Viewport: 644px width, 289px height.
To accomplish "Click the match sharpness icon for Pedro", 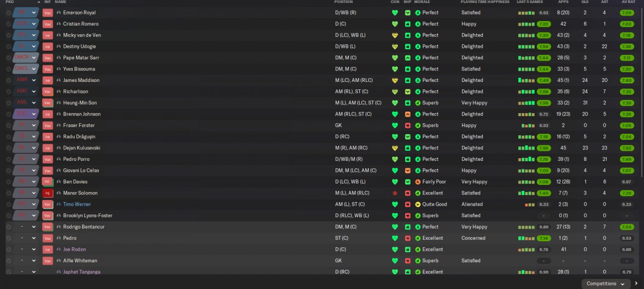I will (x=408, y=238).
